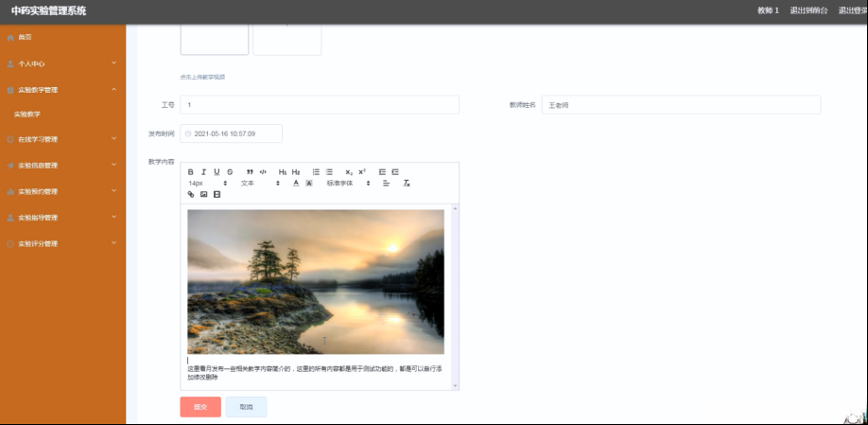
Task: Insert a code block
Action: click(x=263, y=172)
